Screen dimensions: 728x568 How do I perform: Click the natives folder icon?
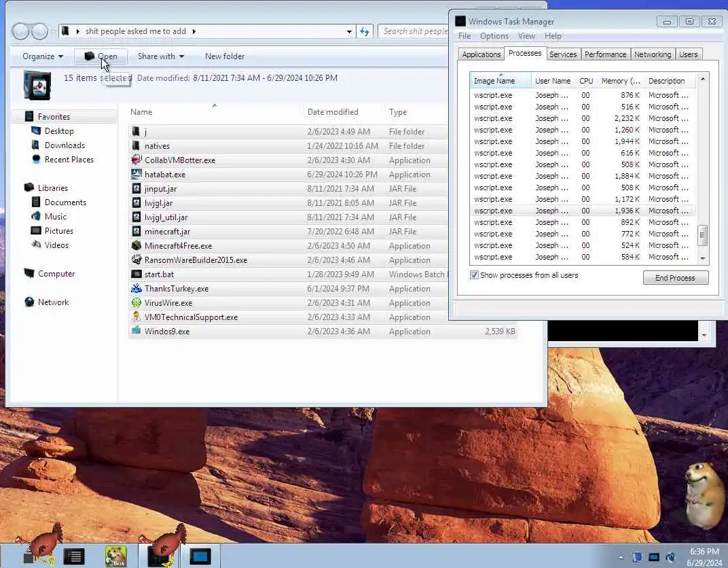pos(136,146)
